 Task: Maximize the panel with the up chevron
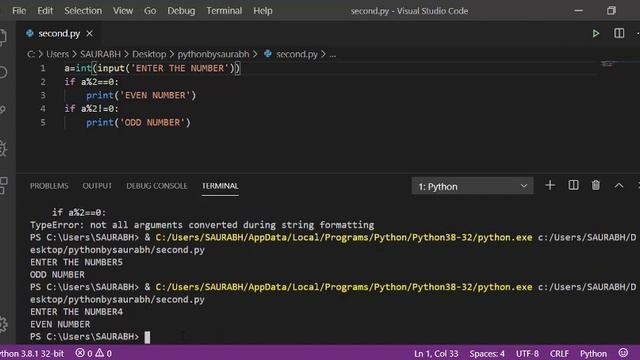pyautogui.click(x=619, y=186)
